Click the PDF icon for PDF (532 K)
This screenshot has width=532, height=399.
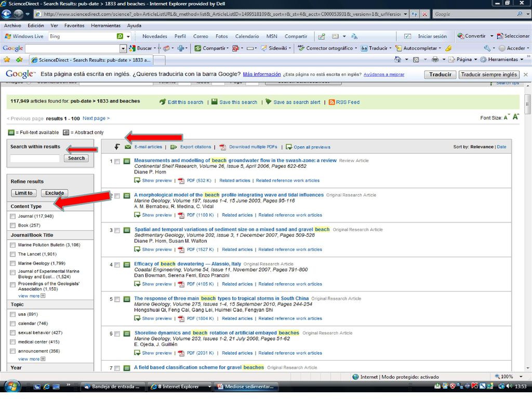tap(181, 180)
